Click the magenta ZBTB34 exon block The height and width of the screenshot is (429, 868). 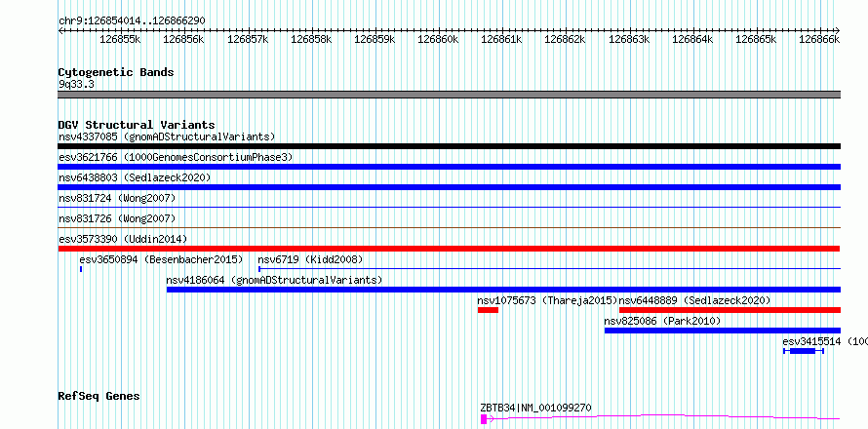484,419
